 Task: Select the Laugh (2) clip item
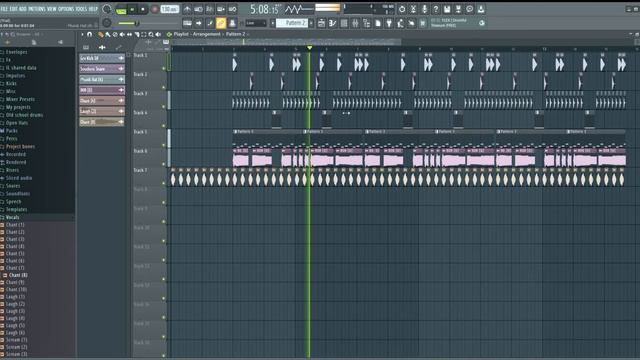(x=102, y=111)
